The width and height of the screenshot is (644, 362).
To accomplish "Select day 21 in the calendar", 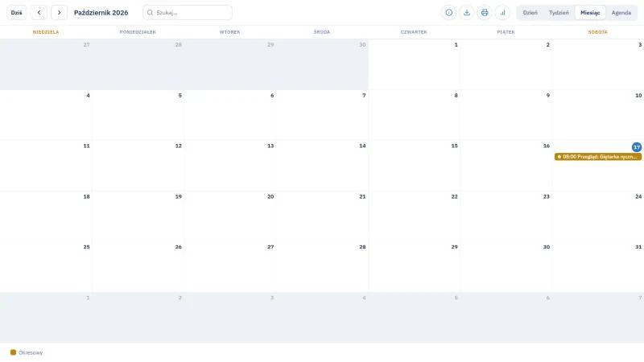I will click(x=322, y=216).
